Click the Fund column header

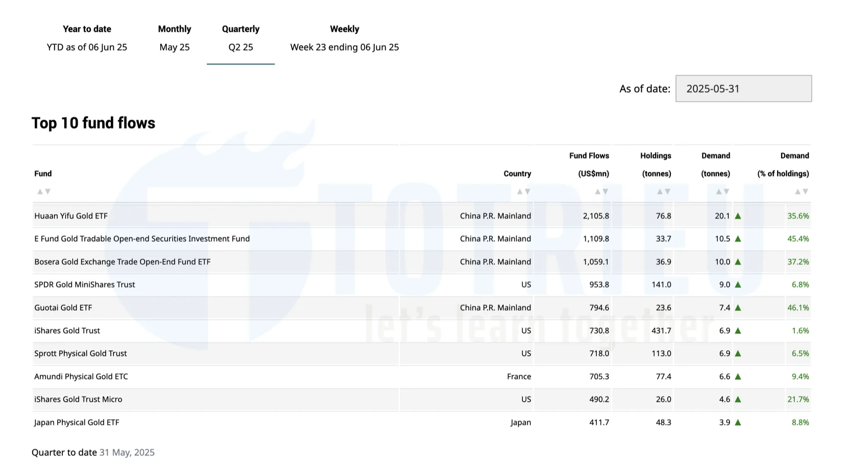coord(43,174)
